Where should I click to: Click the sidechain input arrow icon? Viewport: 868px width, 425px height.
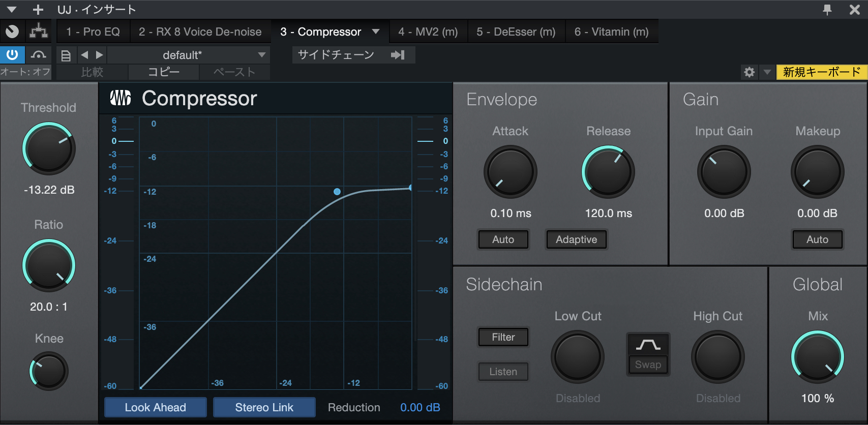tap(398, 55)
